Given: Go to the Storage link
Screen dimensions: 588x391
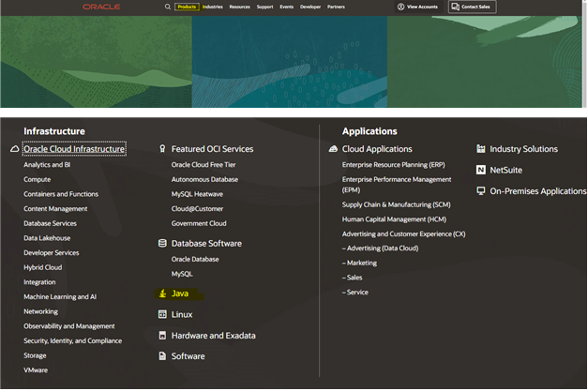Looking at the screenshot, I should coord(35,355).
